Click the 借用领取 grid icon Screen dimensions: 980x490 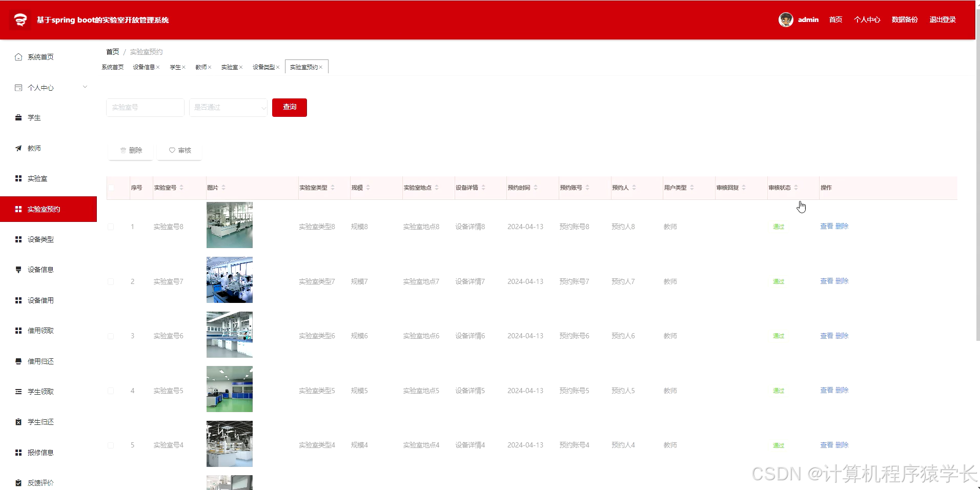18,331
